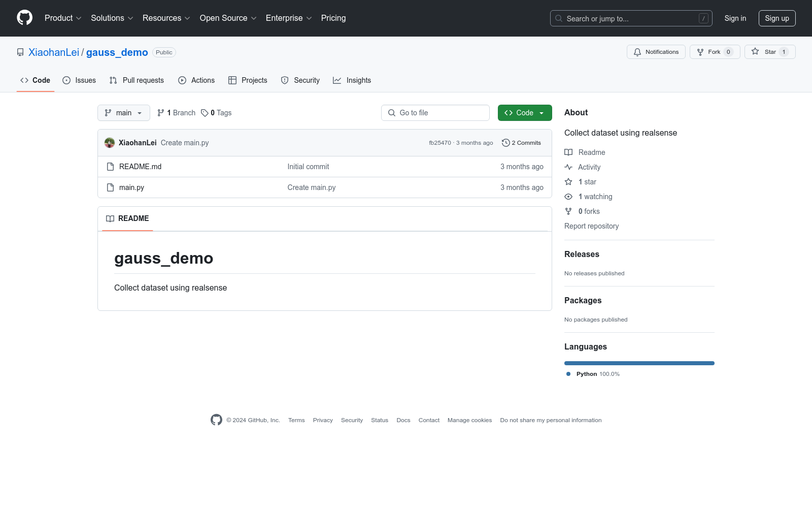Image resolution: width=812 pixels, height=508 pixels.
Task: Open the XiaohanLei owner profile link
Action: point(54,52)
